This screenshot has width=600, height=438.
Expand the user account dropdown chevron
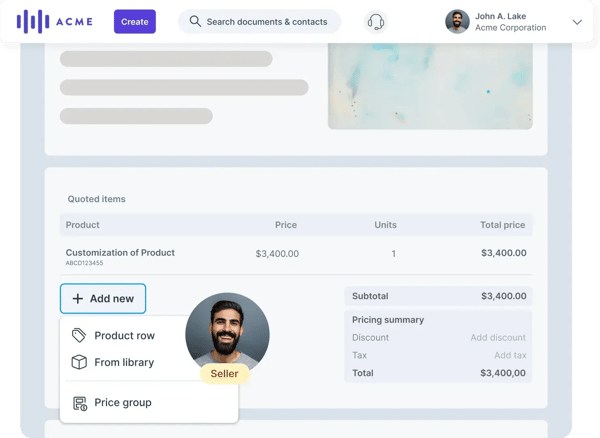coord(577,22)
